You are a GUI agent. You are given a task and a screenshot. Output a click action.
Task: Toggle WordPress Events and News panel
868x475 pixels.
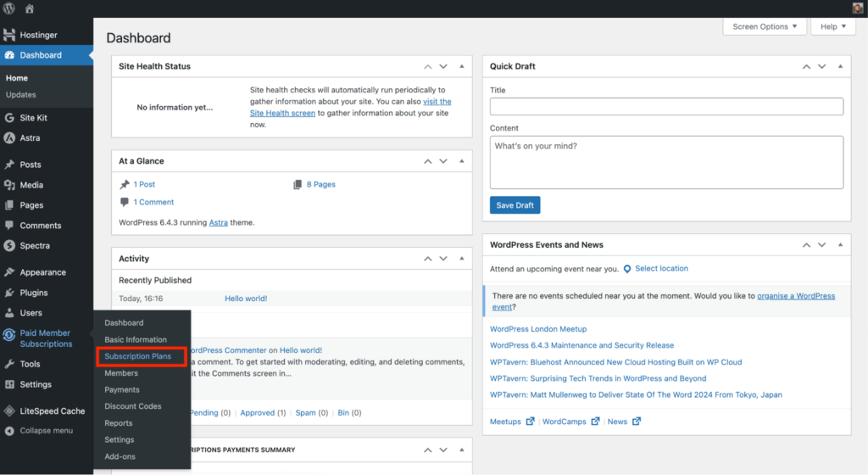coord(840,245)
